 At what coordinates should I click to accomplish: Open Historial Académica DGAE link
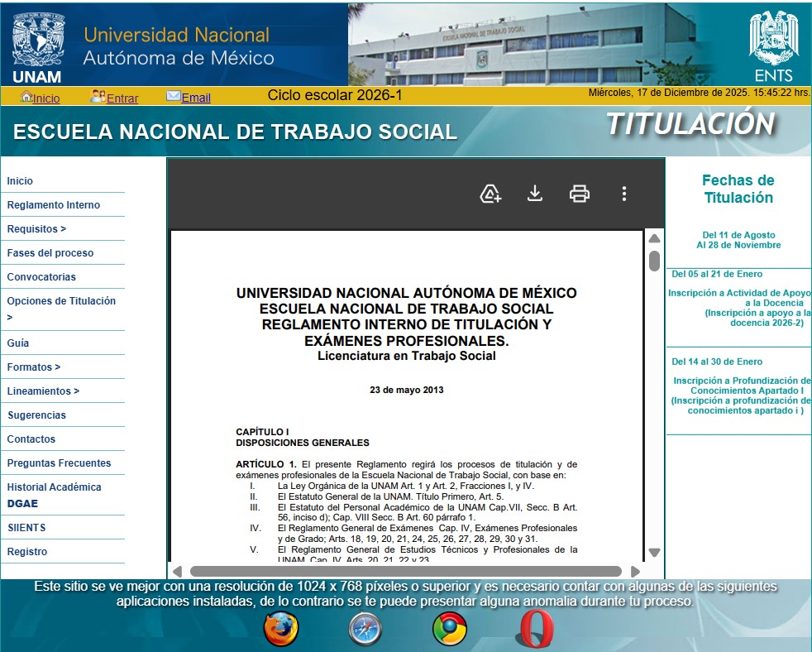(54, 495)
